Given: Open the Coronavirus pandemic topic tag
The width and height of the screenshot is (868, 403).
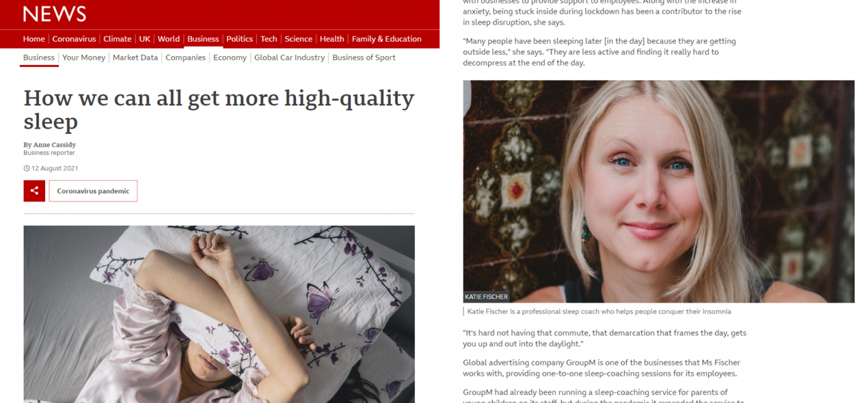Looking at the screenshot, I should click(x=93, y=191).
